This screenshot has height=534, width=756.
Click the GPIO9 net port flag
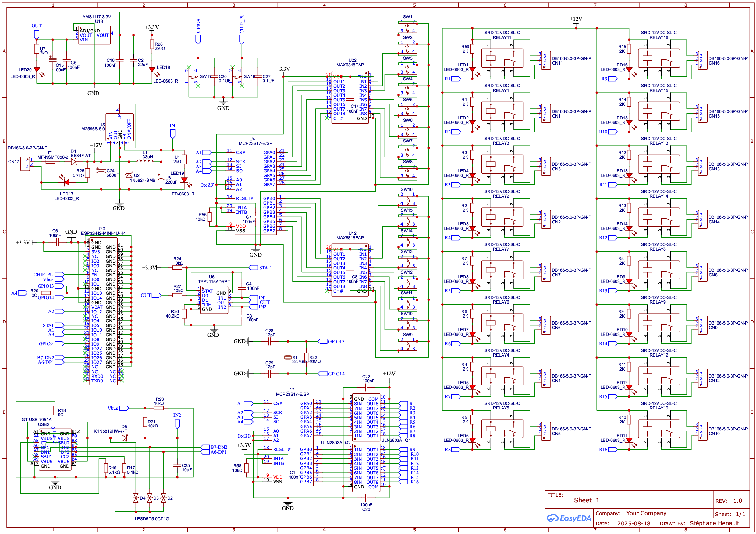(198, 40)
